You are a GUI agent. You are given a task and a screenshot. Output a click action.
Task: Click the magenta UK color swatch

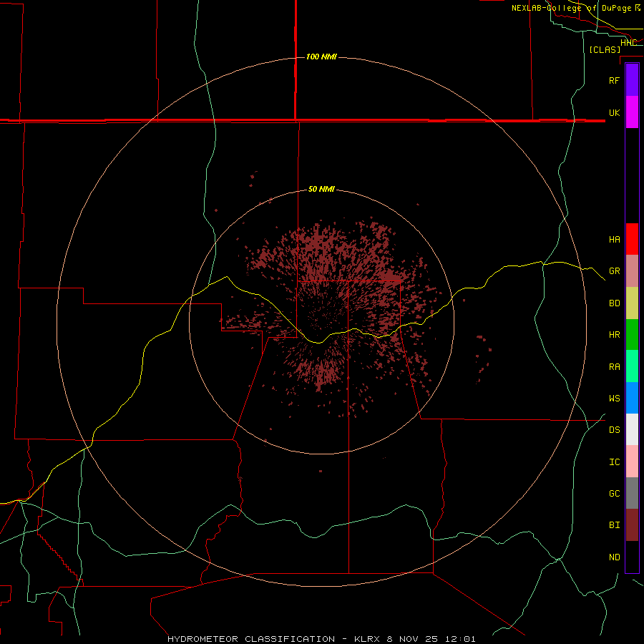[632, 112]
